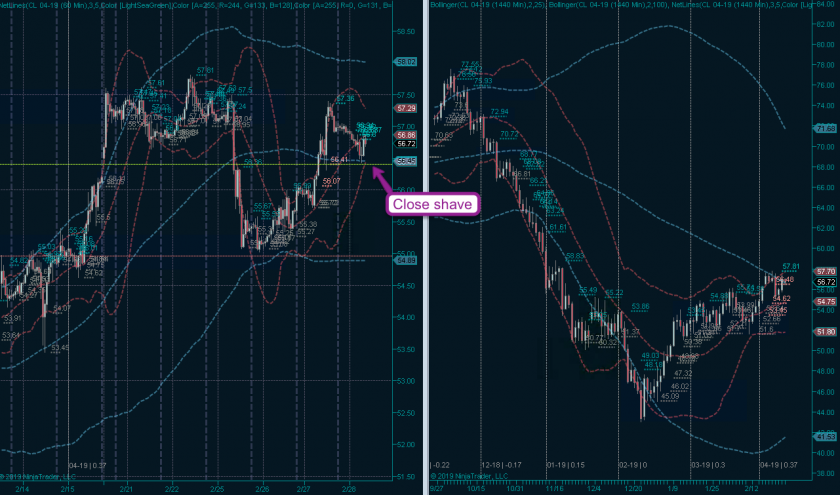The image size is (840, 495).
Task: Click the 57.81 label on daily chart
Action: [x=791, y=266]
